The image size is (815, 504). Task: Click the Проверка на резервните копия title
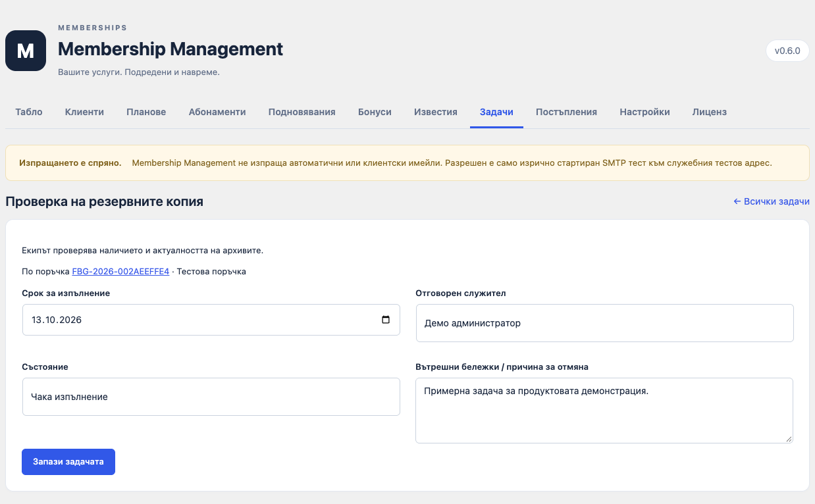point(104,201)
